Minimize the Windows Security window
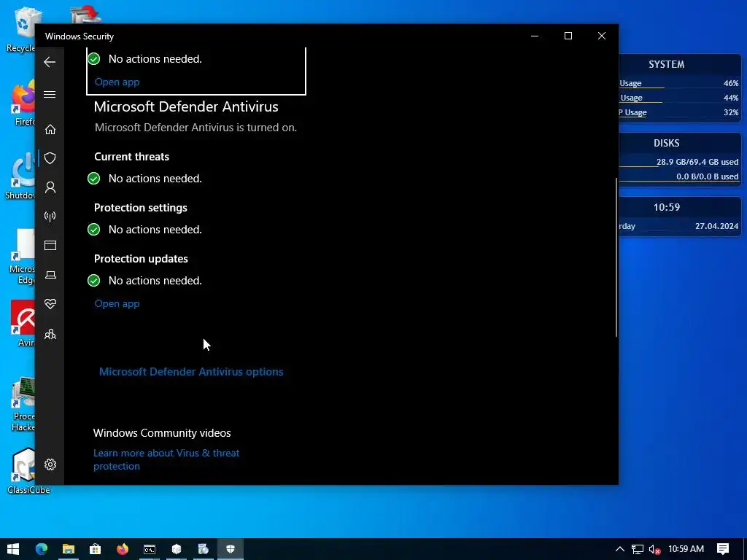The height and width of the screenshot is (560, 747). pos(535,36)
